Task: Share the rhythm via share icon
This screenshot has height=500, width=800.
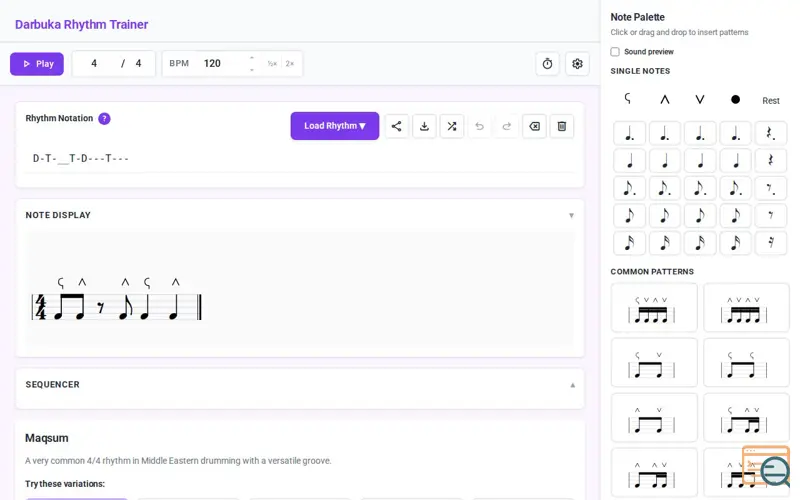Action: pos(396,126)
